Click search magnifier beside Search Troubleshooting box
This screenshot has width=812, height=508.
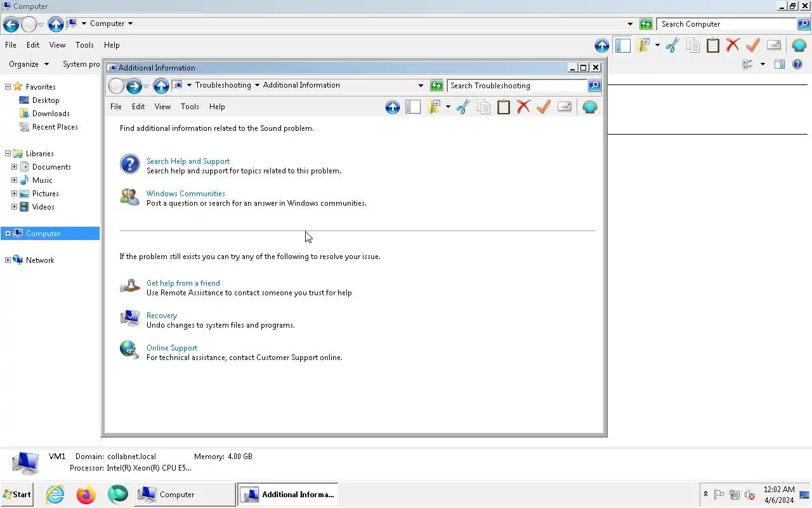click(594, 86)
